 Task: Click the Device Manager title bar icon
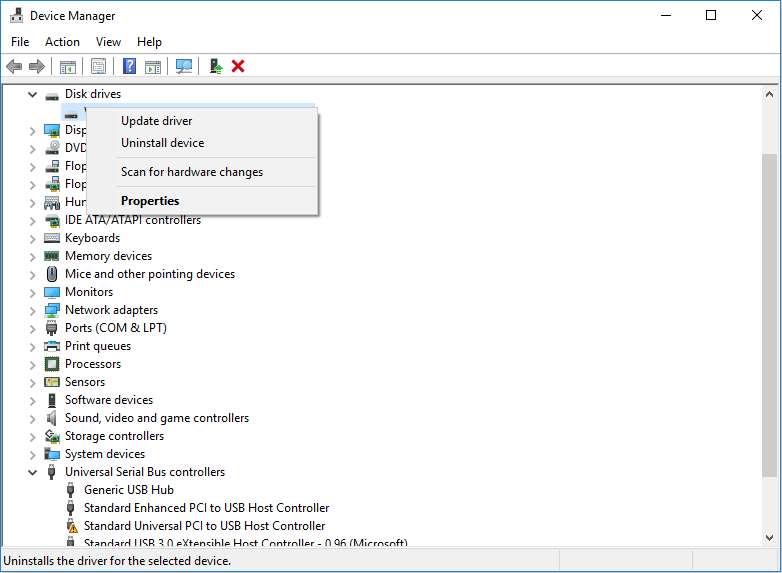[16, 15]
